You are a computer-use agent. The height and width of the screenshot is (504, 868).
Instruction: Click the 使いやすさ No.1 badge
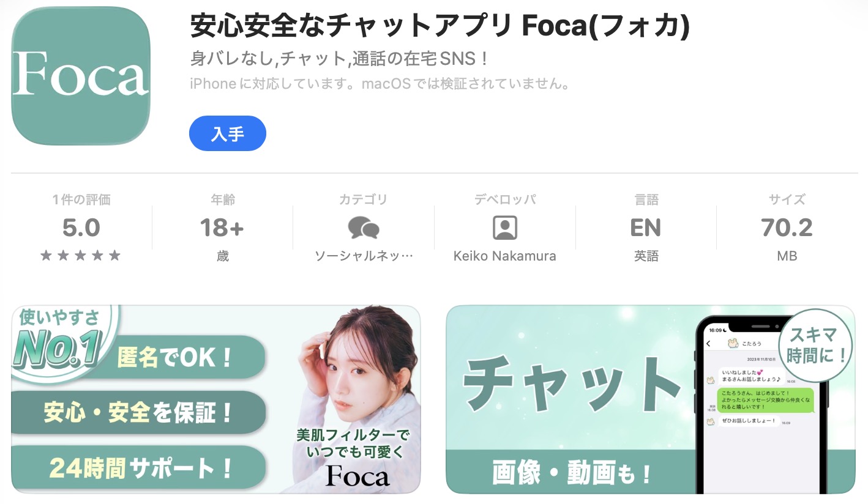60,341
